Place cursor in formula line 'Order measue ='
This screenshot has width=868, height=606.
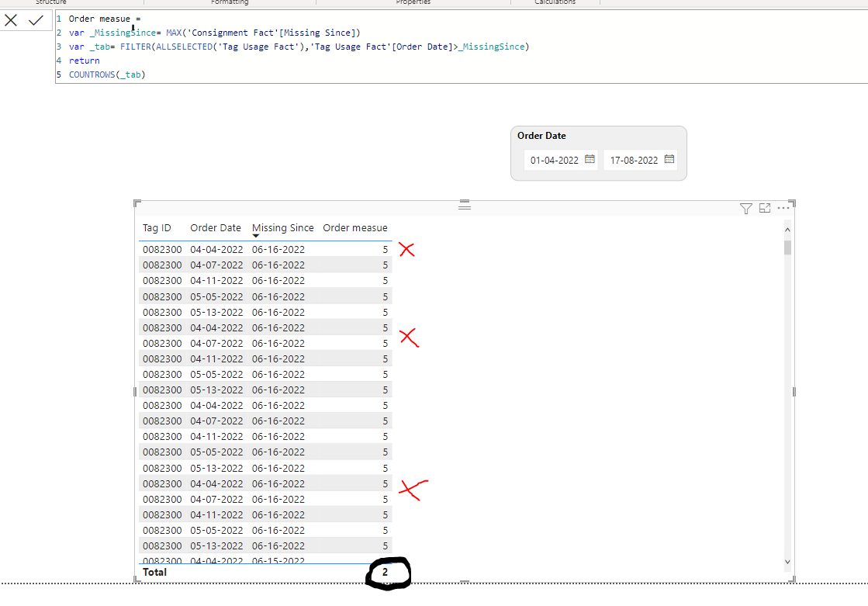(105, 19)
